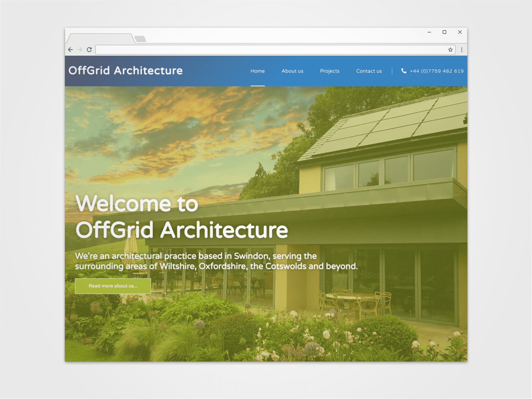Click the OffGrid Architecture logo text
532x399 pixels.
pyautogui.click(x=126, y=71)
